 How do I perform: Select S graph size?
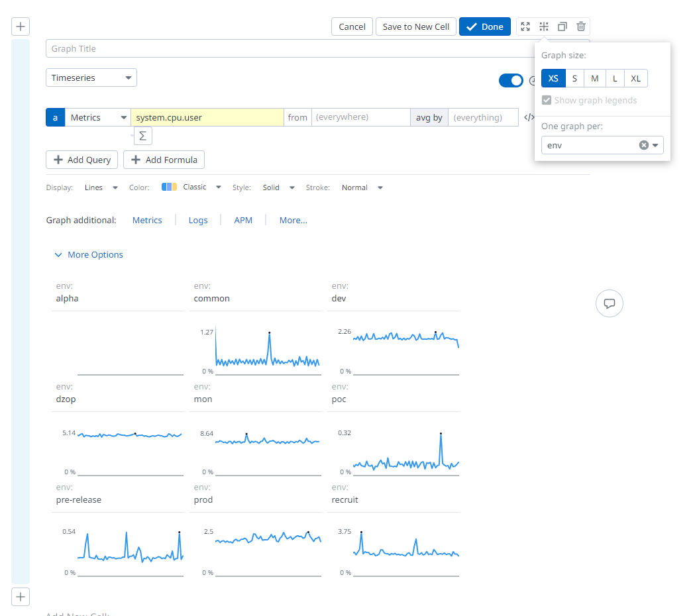[574, 78]
